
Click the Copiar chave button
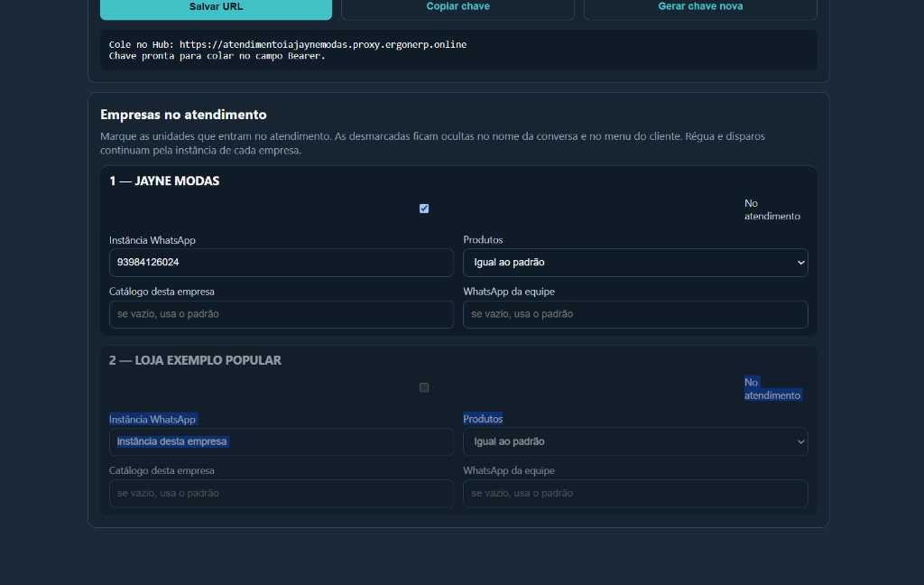[x=457, y=8]
